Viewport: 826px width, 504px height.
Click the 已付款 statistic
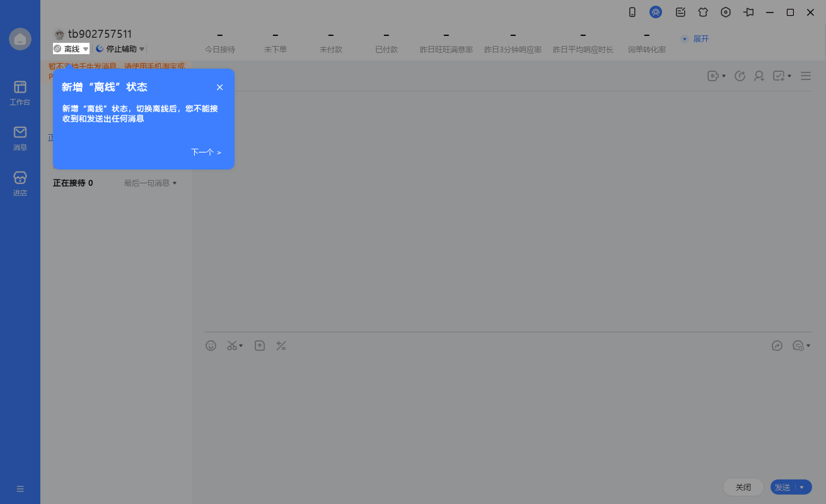387,42
